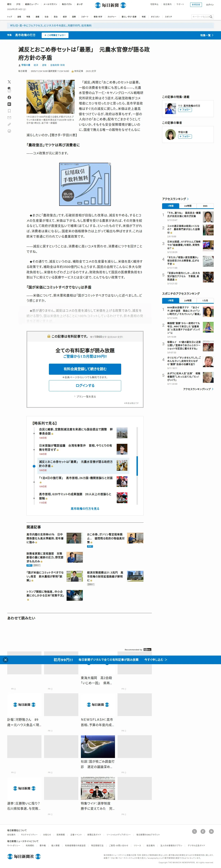Share via Hatena Bookmark icon

tap(9, 104)
